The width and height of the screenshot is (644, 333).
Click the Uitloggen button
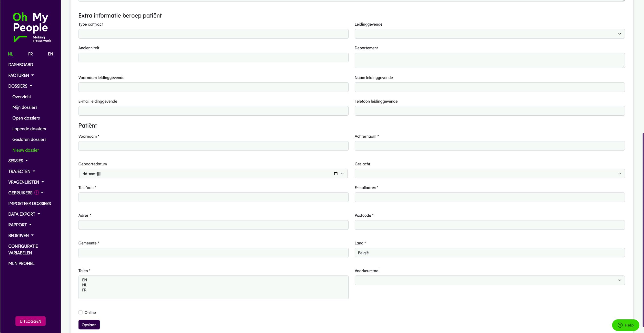30,321
